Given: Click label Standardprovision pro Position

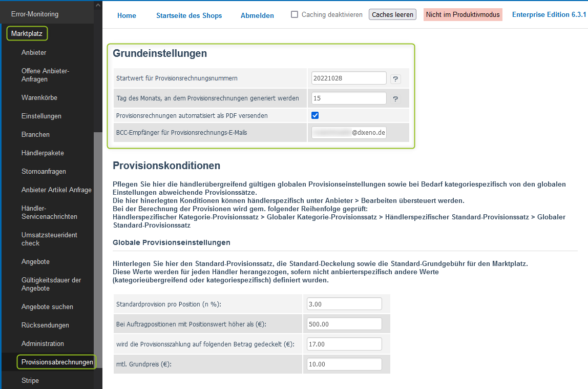Looking at the screenshot, I should pos(169,304).
